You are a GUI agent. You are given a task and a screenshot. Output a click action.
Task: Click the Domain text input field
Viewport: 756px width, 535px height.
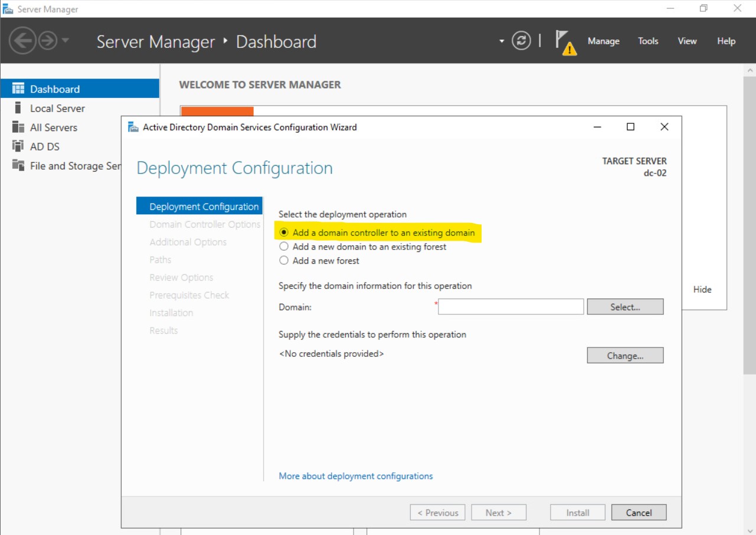click(510, 307)
